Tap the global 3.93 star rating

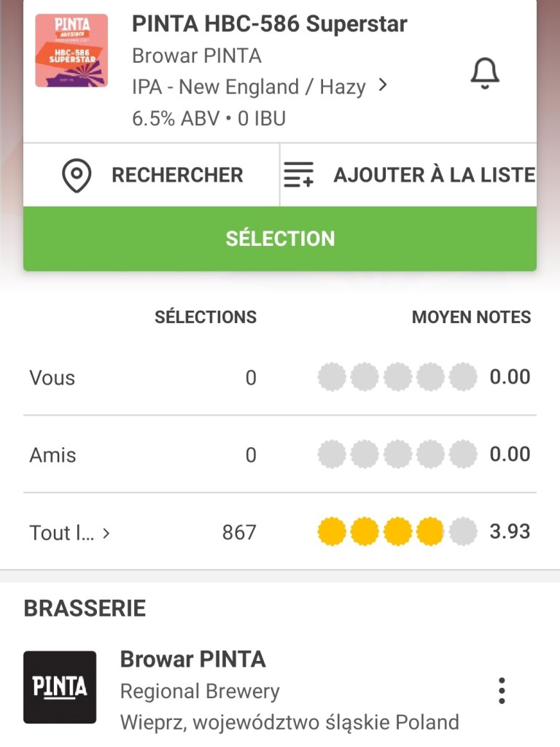tap(397, 532)
